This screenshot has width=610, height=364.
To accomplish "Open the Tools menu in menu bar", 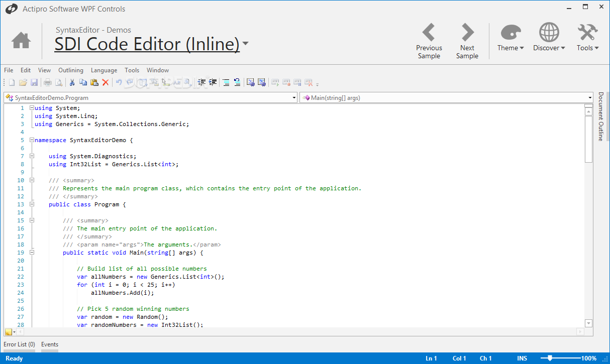I will click(132, 70).
